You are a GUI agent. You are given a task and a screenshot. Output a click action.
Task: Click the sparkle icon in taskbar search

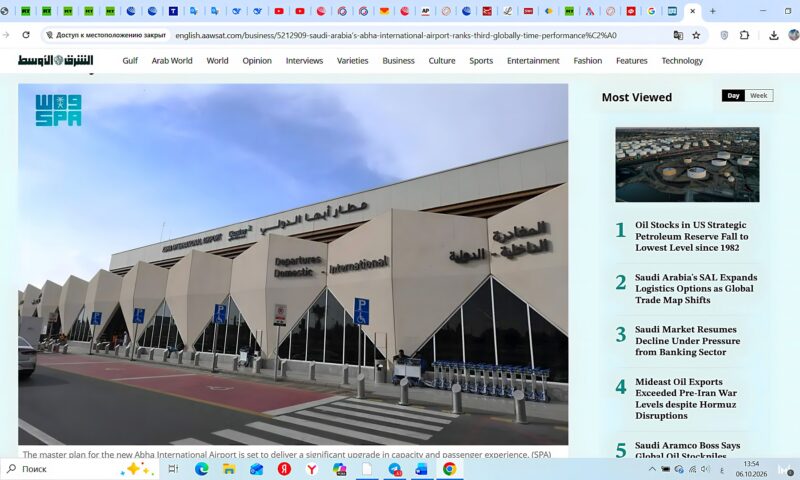coord(136,469)
